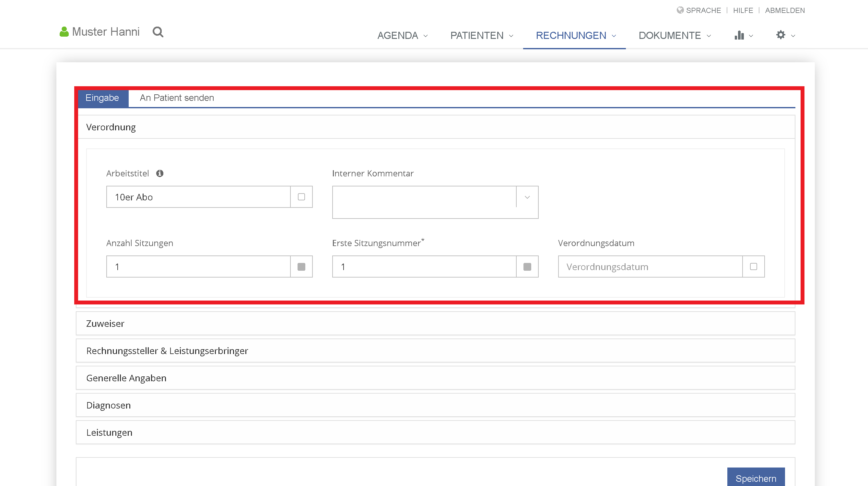Open the HILFE link
The width and height of the screenshot is (868, 486).
click(x=743, y=10)
